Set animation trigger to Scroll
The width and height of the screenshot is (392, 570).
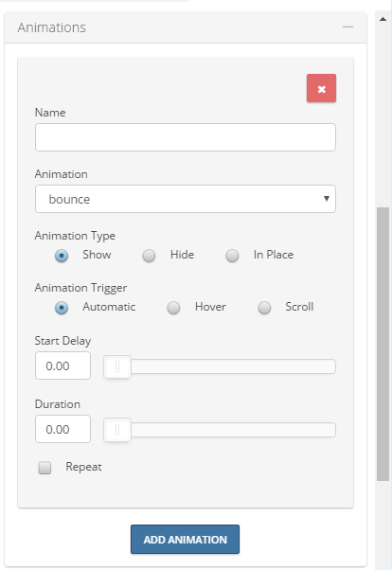pos(264,308)
